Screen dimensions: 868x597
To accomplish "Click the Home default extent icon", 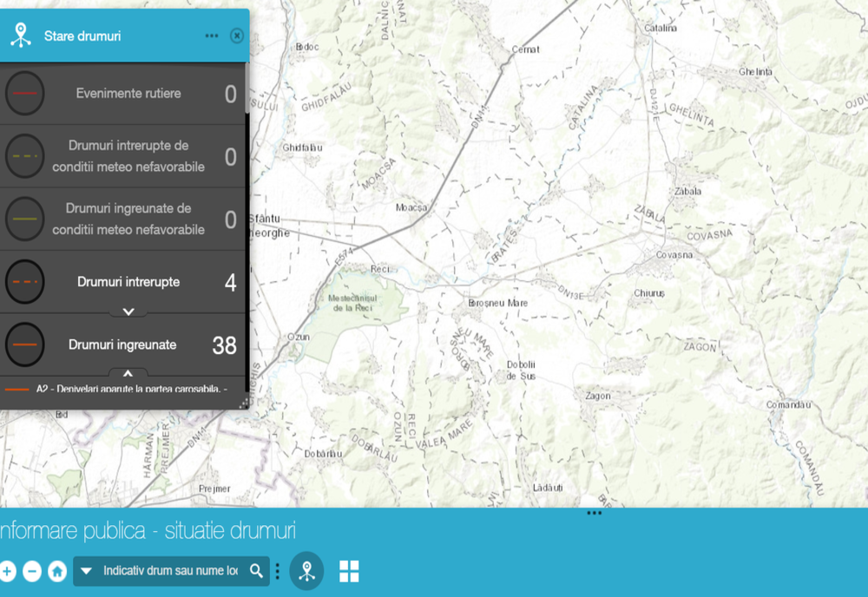I will (x=57, y=571).
